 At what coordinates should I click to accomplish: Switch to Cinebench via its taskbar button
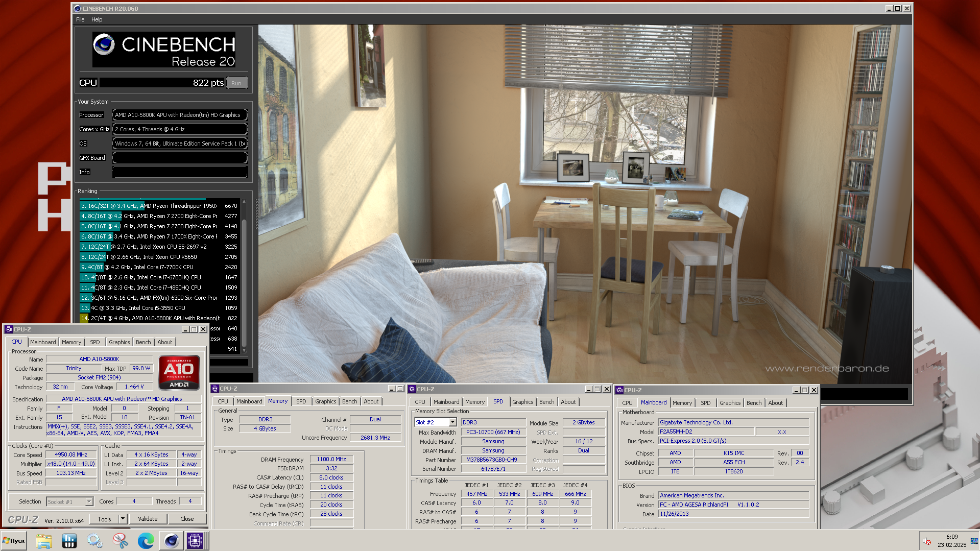171,541
